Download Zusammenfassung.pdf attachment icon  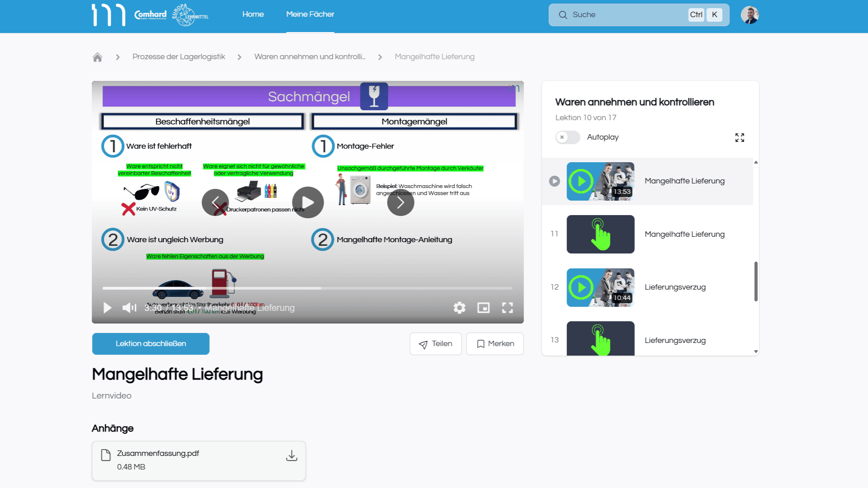pos(292,455)
